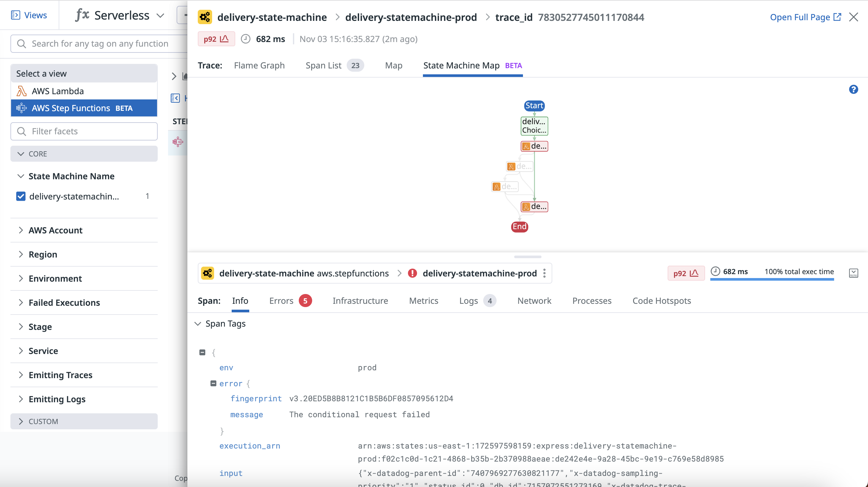
Task: Click the collapse sidebar icon in background panel
Action: pos(175,98)
